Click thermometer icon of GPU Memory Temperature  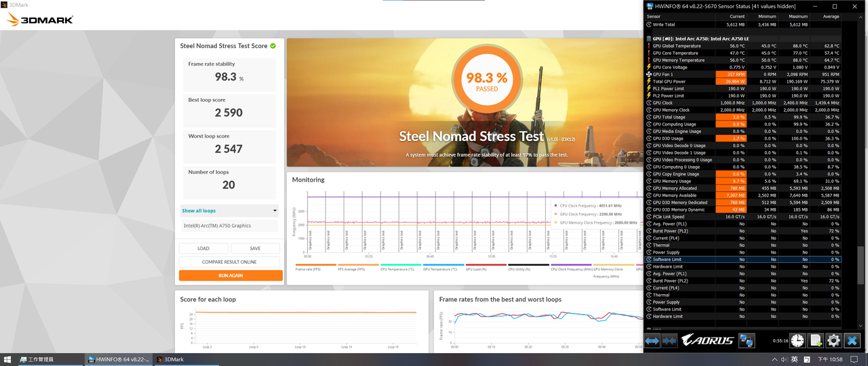tap(649, 60)
